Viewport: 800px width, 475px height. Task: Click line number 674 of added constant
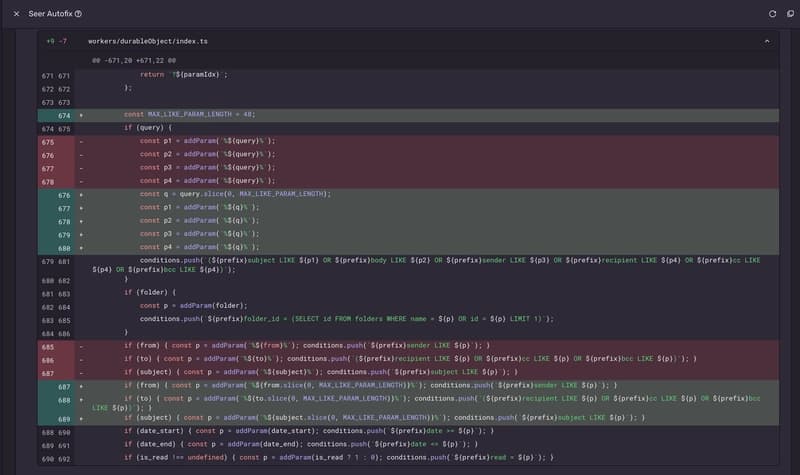[64, 115]
